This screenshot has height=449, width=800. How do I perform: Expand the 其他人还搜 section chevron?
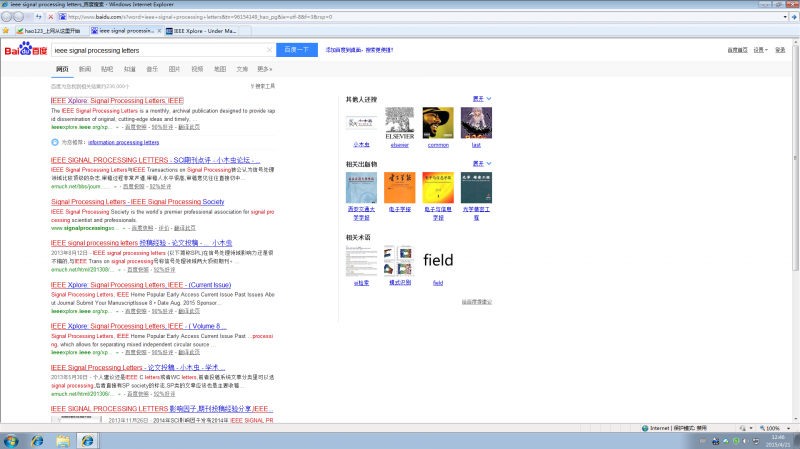tap(489, 98)
